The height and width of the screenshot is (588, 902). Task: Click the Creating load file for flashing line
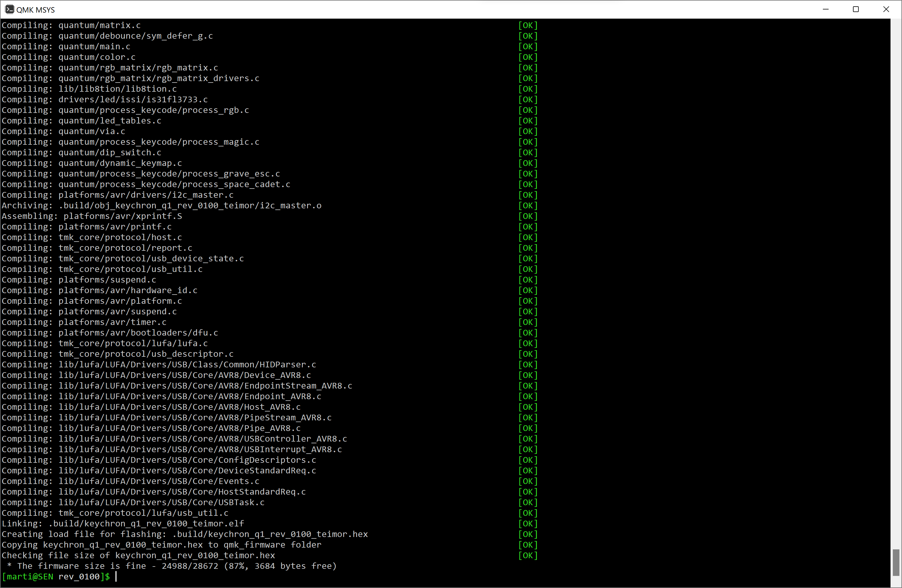point(185,534)
